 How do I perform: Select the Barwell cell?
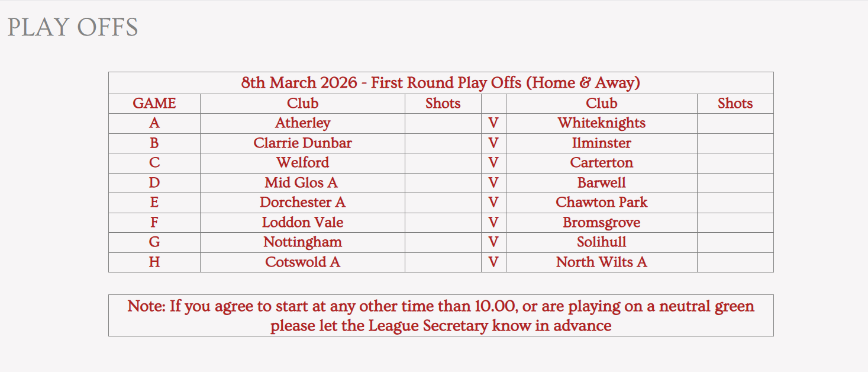click(x=602, y=183)
